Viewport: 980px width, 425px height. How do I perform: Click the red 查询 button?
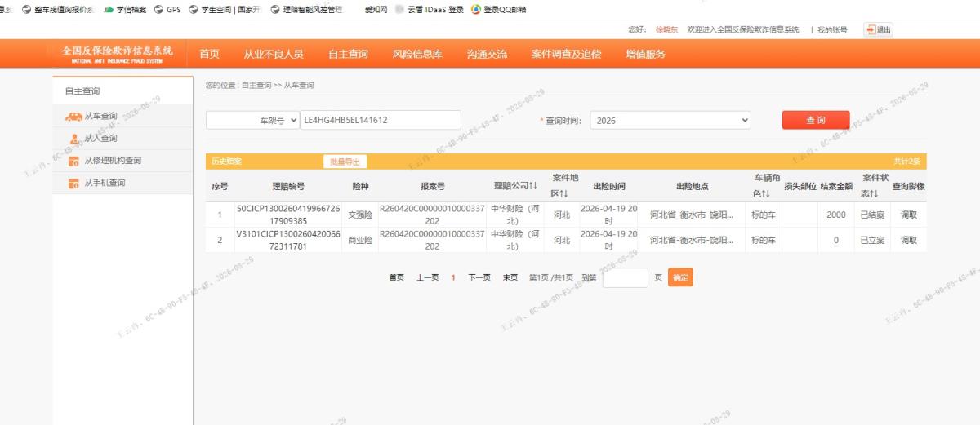[815, 120]
